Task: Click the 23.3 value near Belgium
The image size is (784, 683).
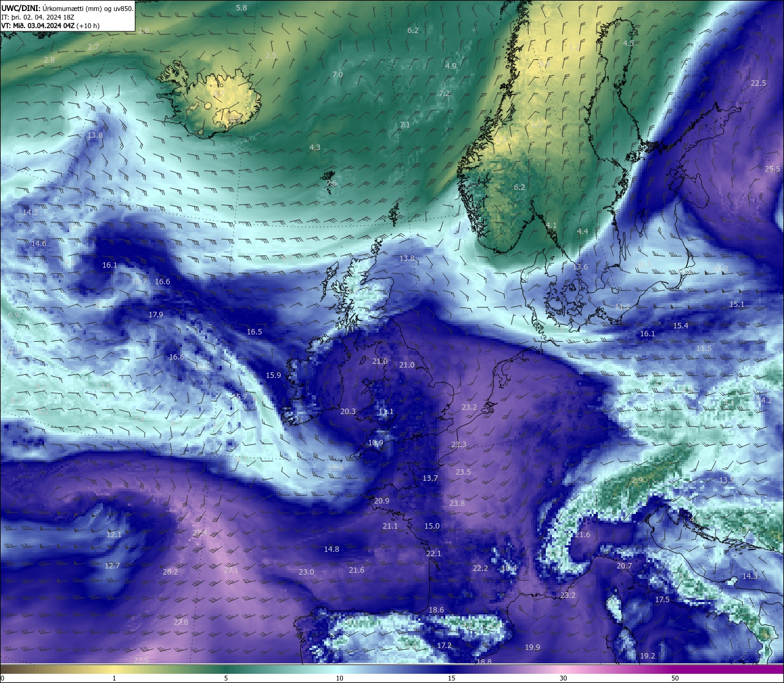Action: click(x=458, y=444)
